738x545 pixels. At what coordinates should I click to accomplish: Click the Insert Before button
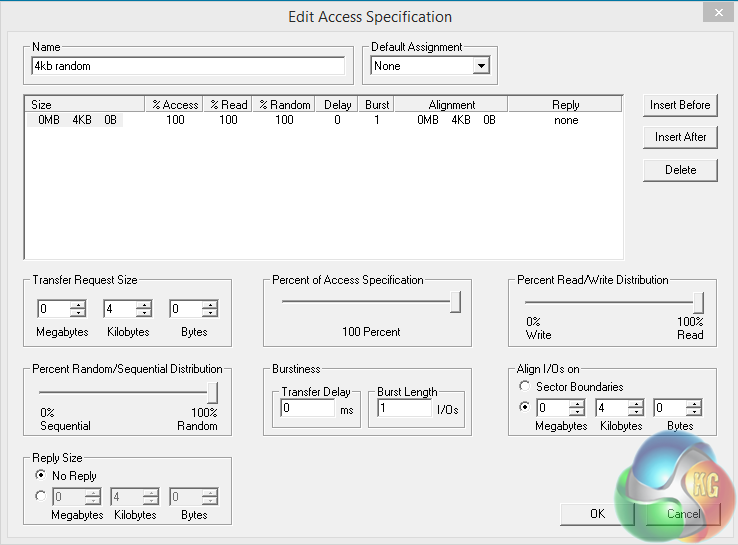coord(680,105)
